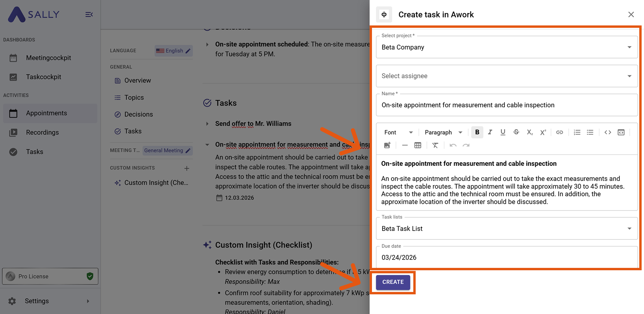Viewport: 644px width, 314px height.
Task: Go to Recordings in sidebar
Action: pyautogui.click(x=42, y=133)
